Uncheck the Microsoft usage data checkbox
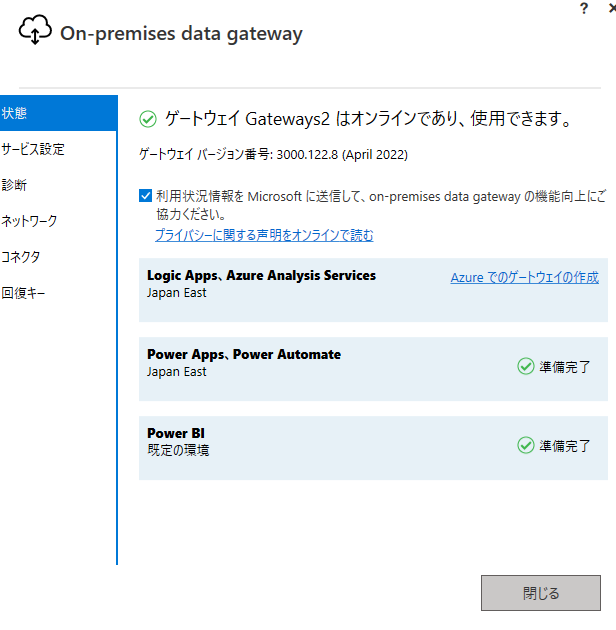Screen dimensions: 616x630 [145, 196]
